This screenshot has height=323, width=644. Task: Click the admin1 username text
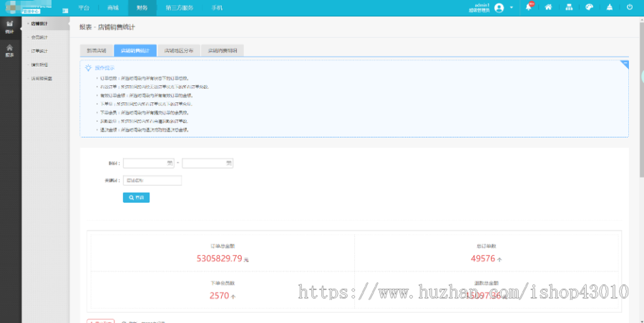pyautogui.click(x=482, y=5)
